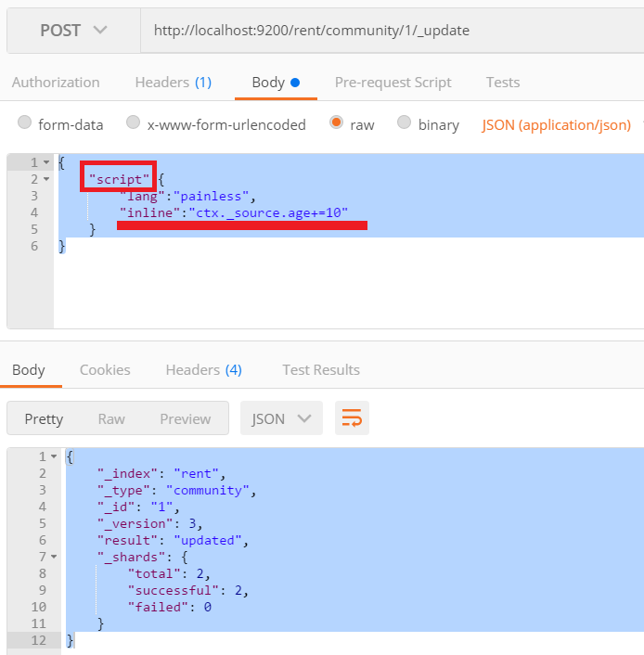The image size is (644, 655).
Task: Open the response Cookies tab
Action: (105, 370)
